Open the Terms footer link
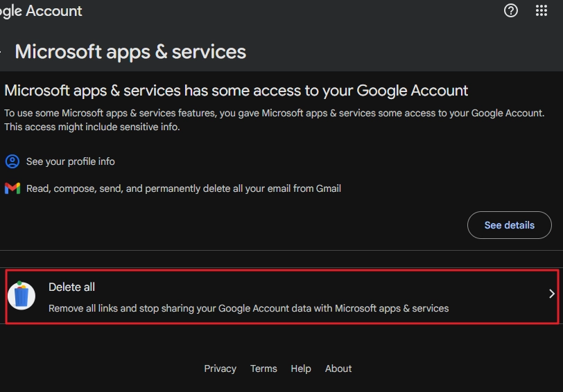 tap(263, 368)
